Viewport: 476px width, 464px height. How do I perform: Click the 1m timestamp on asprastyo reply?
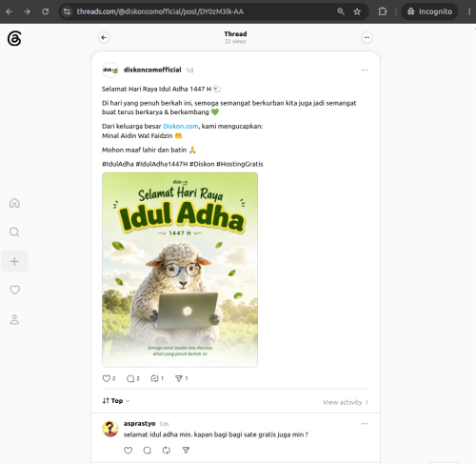click(x=164, y=424)
